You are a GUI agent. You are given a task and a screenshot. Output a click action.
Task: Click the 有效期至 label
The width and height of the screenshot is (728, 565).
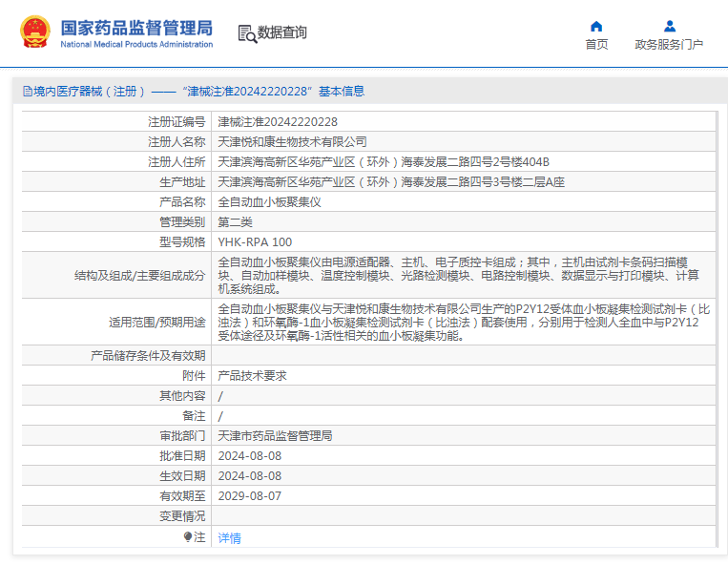click(x=182, y=496)
